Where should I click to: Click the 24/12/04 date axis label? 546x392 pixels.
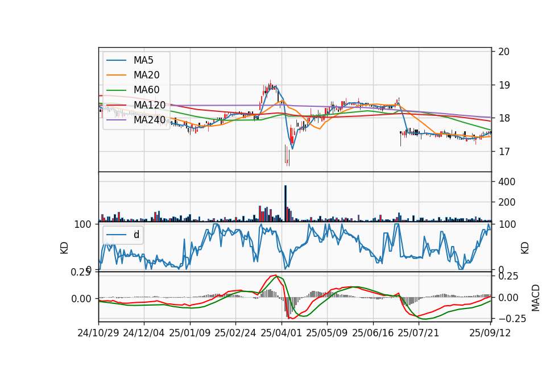[144, 333]
